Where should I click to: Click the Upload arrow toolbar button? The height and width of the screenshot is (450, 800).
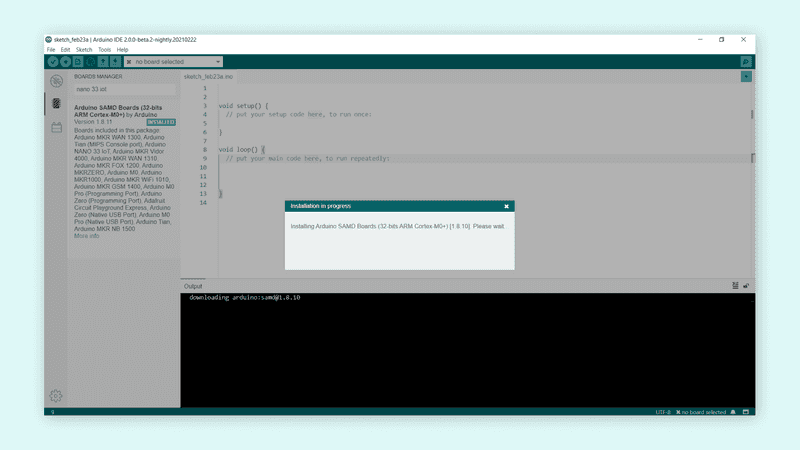tap(66, 62)
